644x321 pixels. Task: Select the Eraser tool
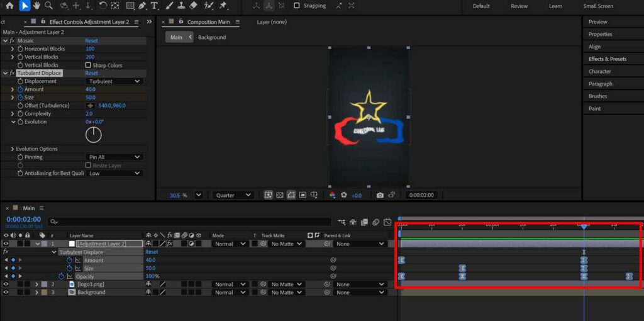click(x=194, y=6)
